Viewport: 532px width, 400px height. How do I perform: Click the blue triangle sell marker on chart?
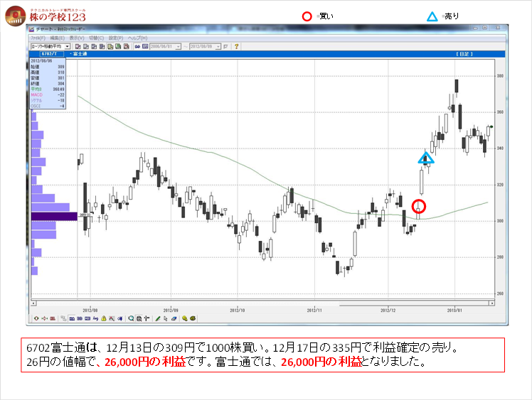tap(425, 158)
